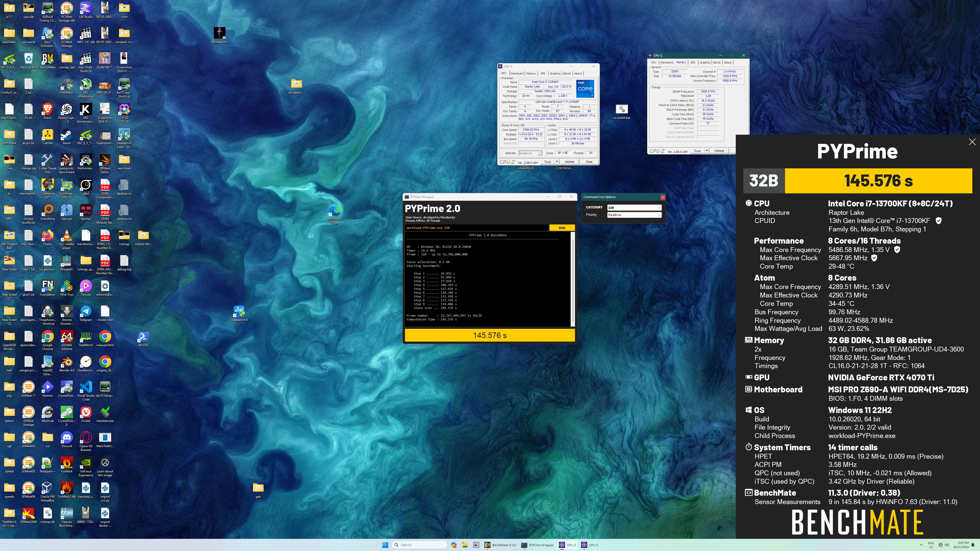Viewport: 980px width, 551px height.
Task: Close the BenchMate PYPrime result panel
Action: (972, 142)
